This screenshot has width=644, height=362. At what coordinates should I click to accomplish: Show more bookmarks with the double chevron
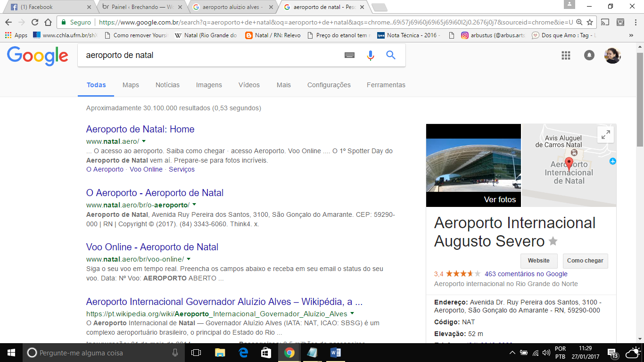click(631, 35)
